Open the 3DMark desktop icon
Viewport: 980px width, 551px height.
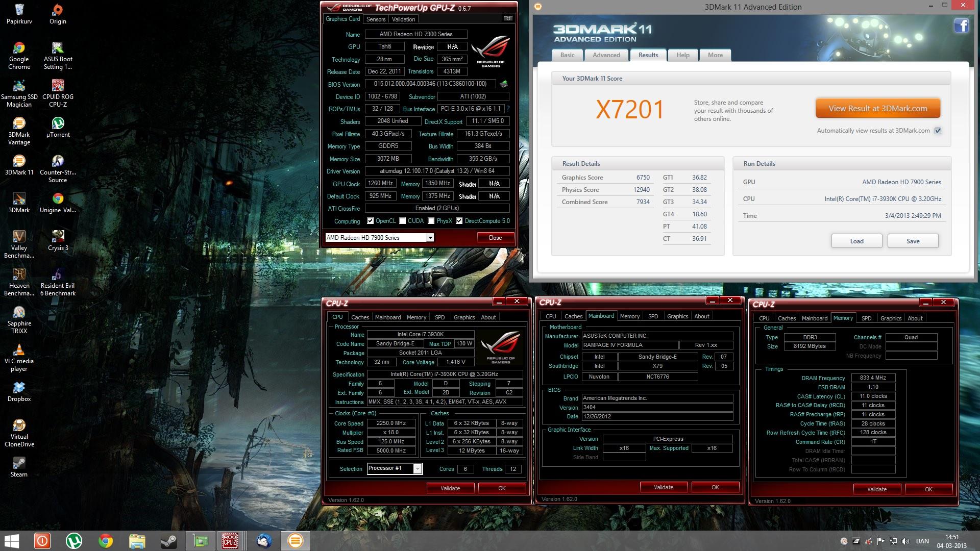click(19, 203)
